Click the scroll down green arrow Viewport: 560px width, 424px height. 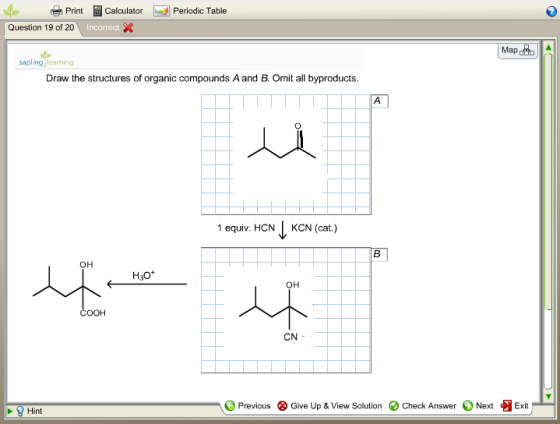pyautogui.click(x=548, y=396)
